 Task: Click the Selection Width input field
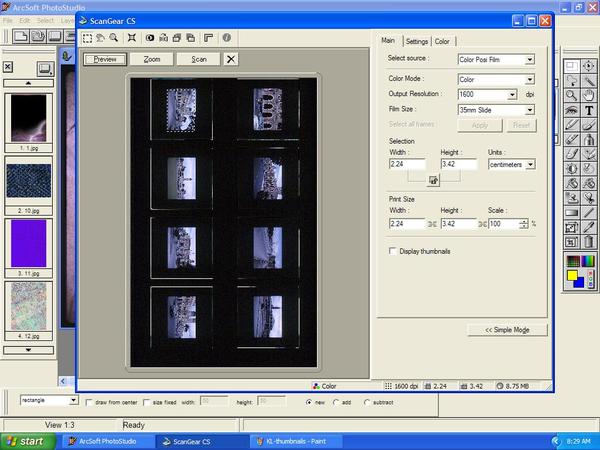pyautogui.click(x=407, y=164)
